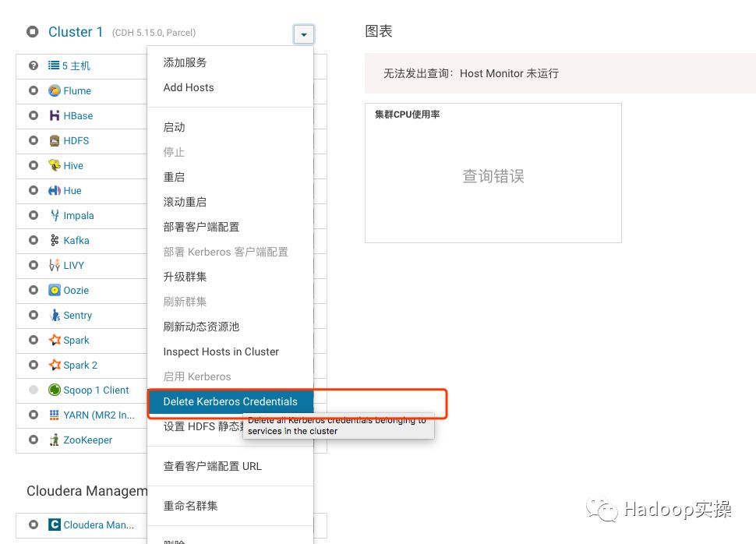Open the Spark 2 service link

[80, 365]
